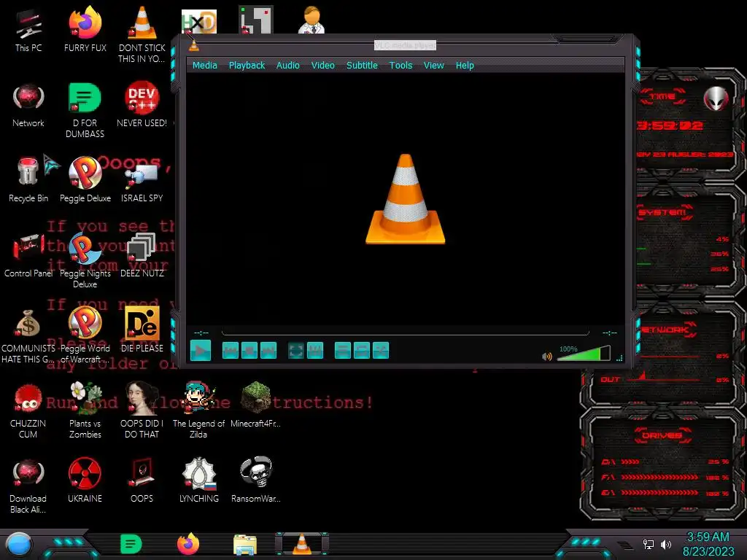Viewport: 747px width, 560px height.
Task: Toggle the VLC playlist view
Action: tap(343, 351)
